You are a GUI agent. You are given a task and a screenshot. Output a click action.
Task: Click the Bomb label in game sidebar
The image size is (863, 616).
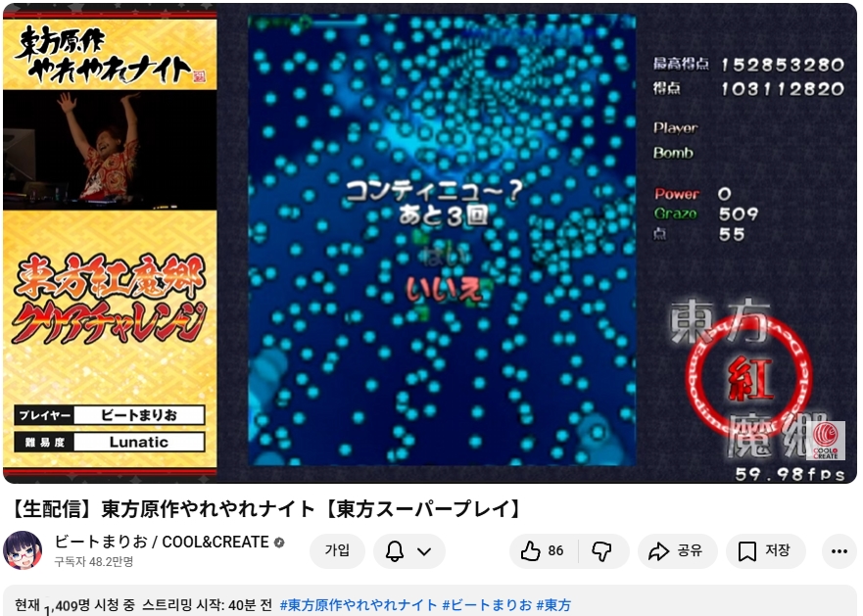click(673, 153)
